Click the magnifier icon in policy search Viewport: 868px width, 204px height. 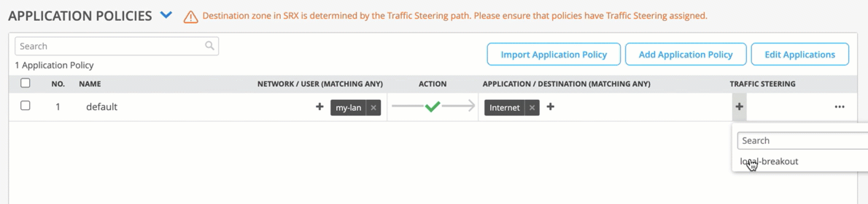209,46
